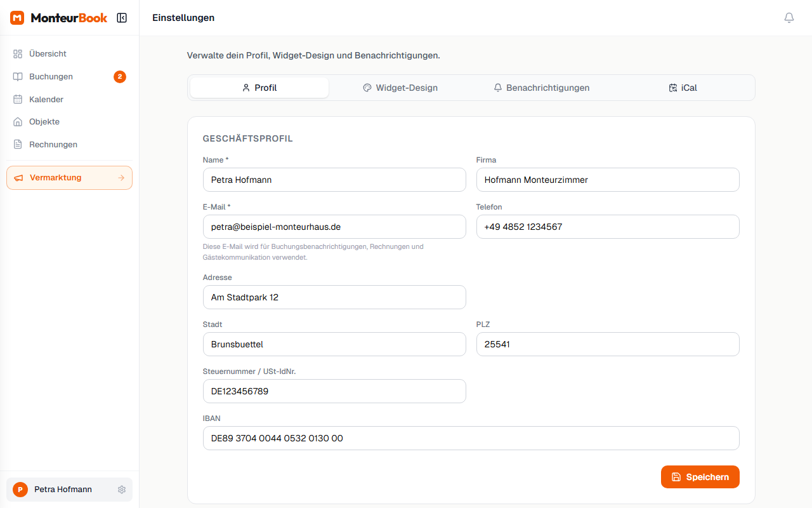
Task: Click the orange Buchungen badge showing 2
Action: [120, 77]
